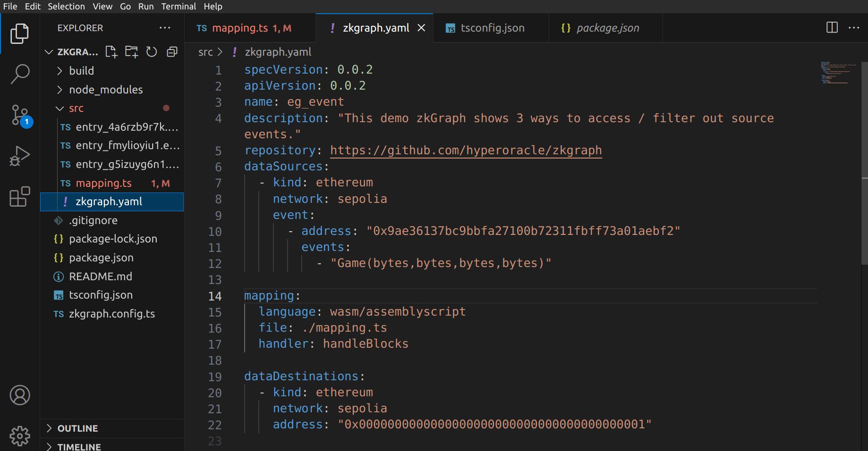Open .gitignore in the explorer
868x451 pixels.
point(112,220)
